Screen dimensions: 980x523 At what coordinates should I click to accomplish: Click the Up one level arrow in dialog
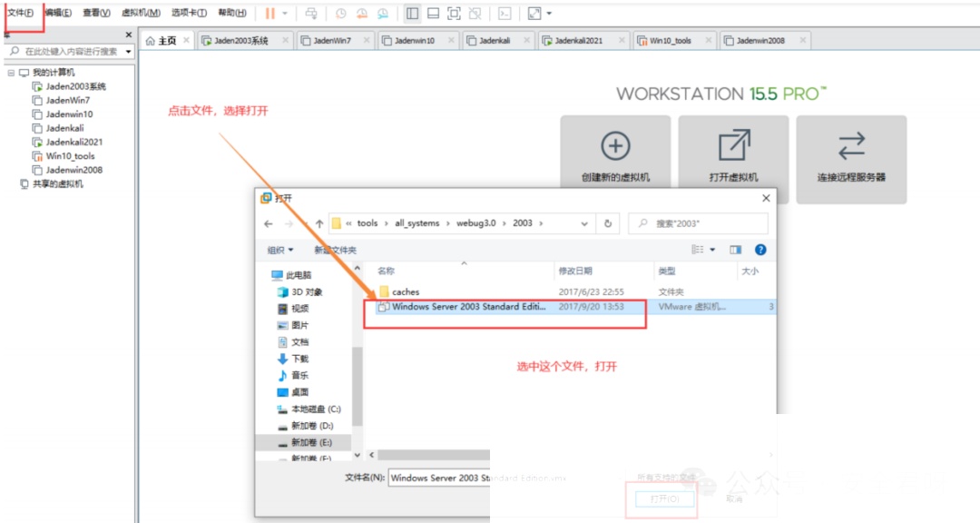click(319, 224)
